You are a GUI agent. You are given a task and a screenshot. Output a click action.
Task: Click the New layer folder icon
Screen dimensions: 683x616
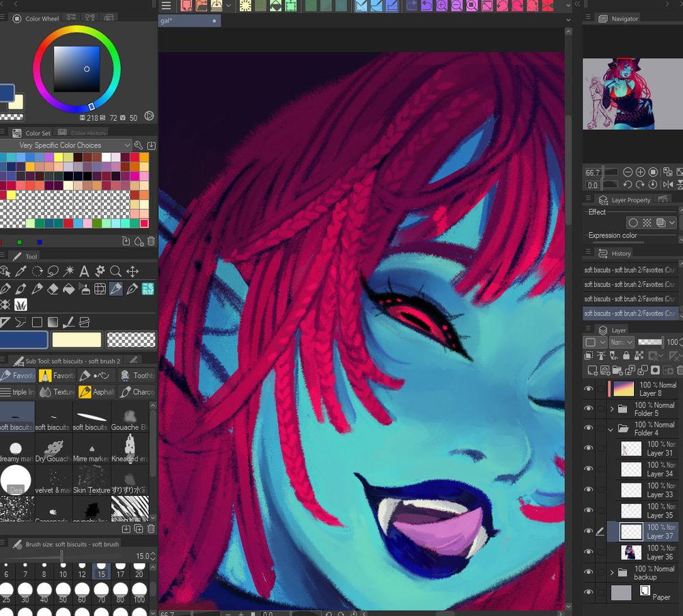tap(617, 370)
